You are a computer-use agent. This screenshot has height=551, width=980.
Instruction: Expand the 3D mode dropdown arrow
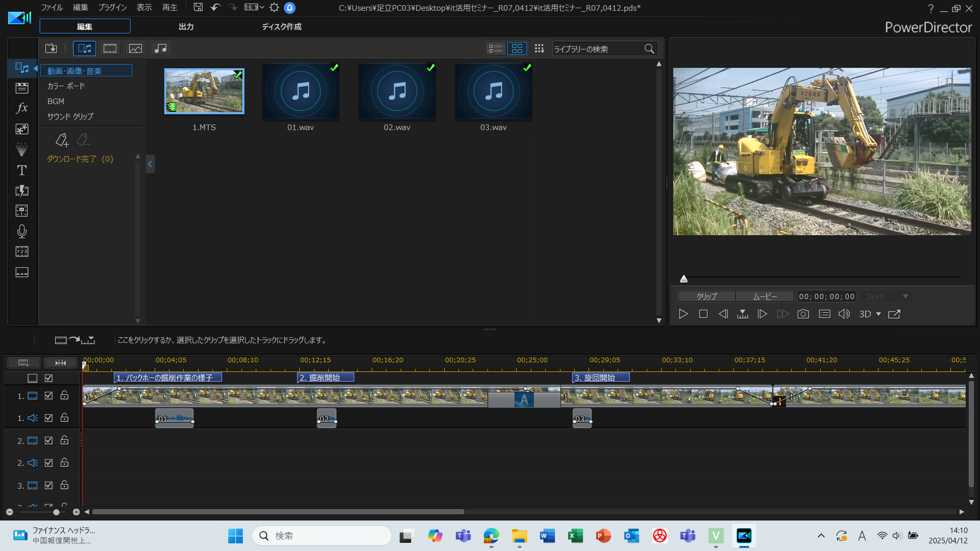pos(878,314)
